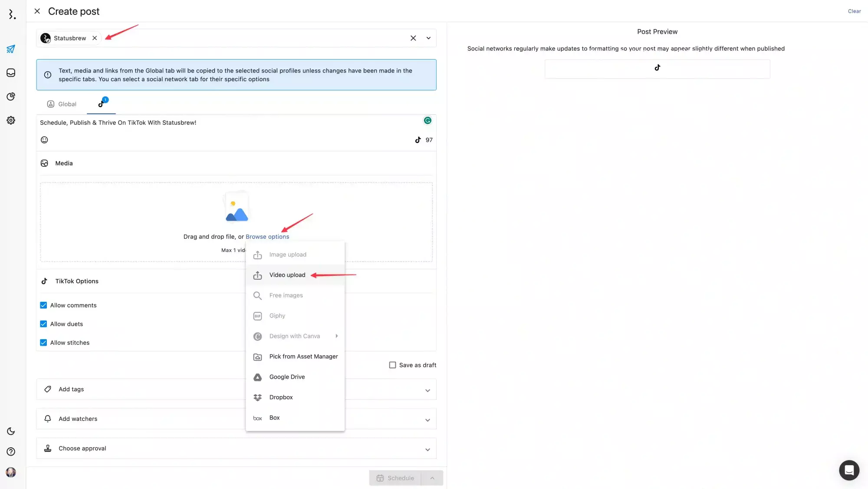
Task: Enable the Save as draft checkbox
Action: [392, 365]
